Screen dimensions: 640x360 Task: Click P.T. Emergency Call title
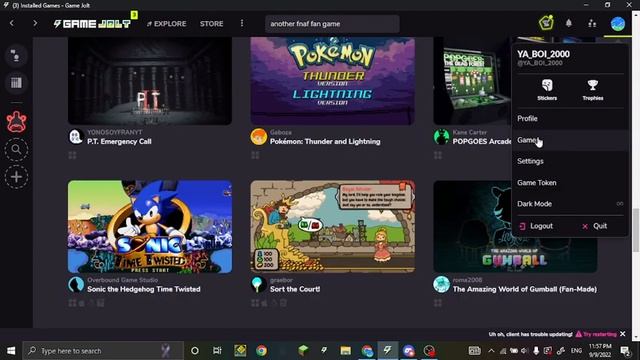click(119, 141)
